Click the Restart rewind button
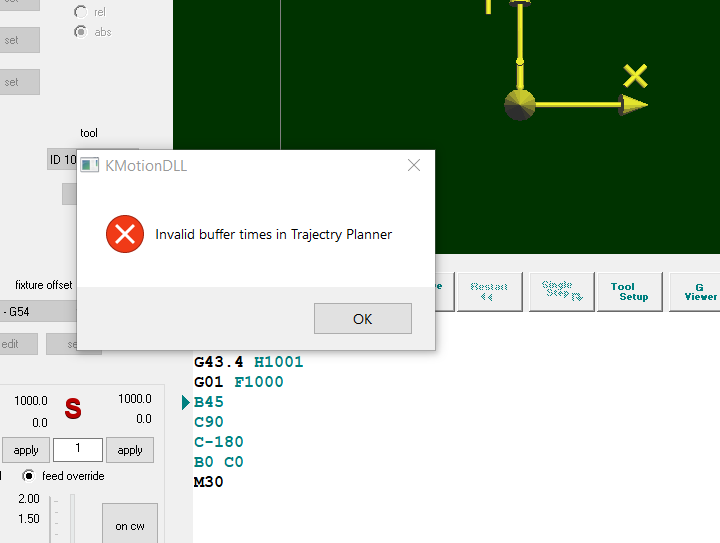The height and width of the screenshot is (543, 720). (x=489, y=291)
